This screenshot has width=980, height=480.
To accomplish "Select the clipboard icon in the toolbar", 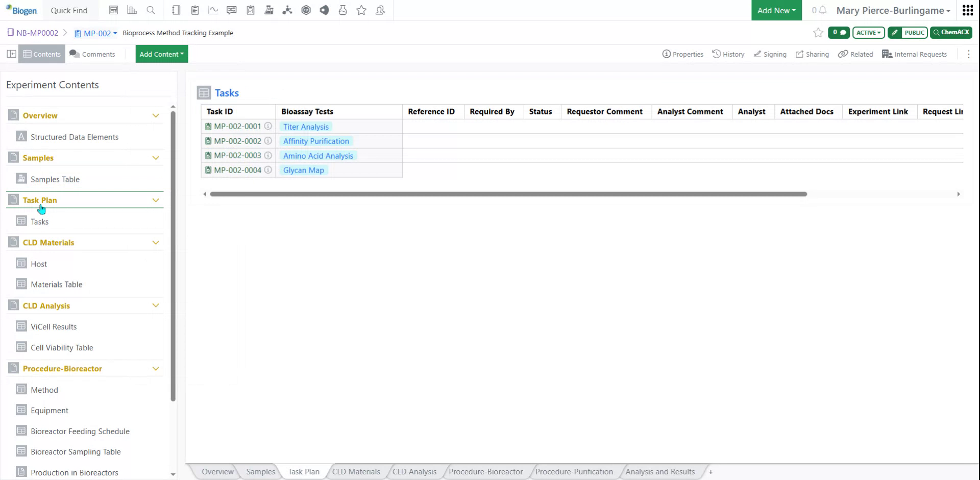I will 194,10.
